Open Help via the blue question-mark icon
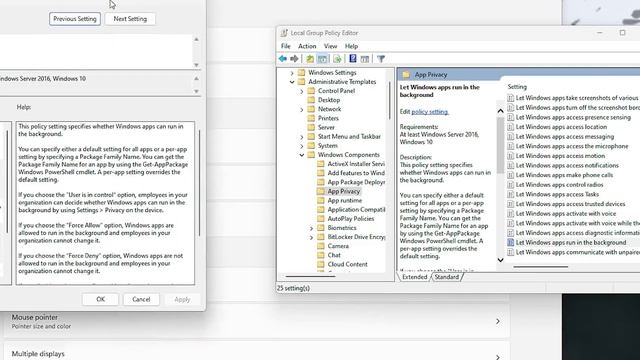Viewport: 640px width, 360px height. 353,59
